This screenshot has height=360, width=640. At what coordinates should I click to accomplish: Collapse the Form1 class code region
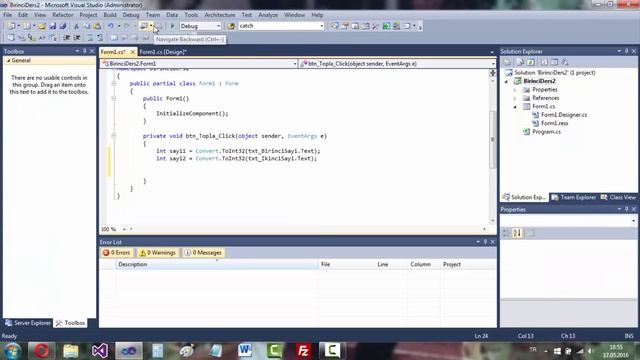click(114, 83)
